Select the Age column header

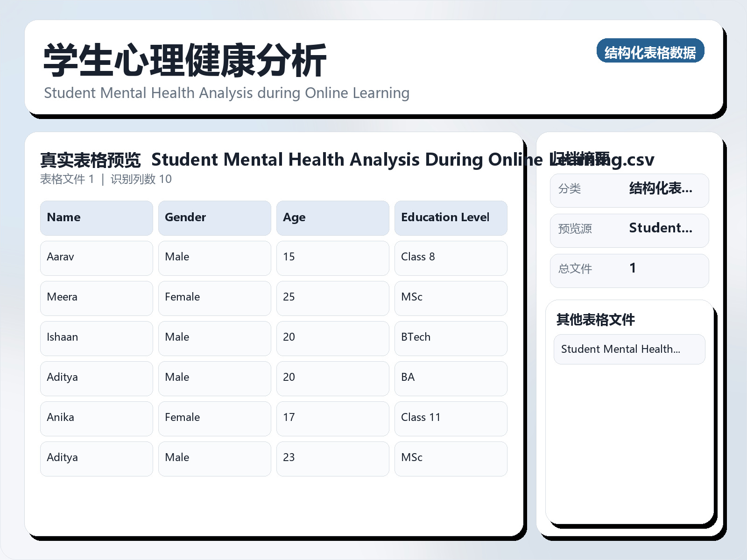point(332,217)
